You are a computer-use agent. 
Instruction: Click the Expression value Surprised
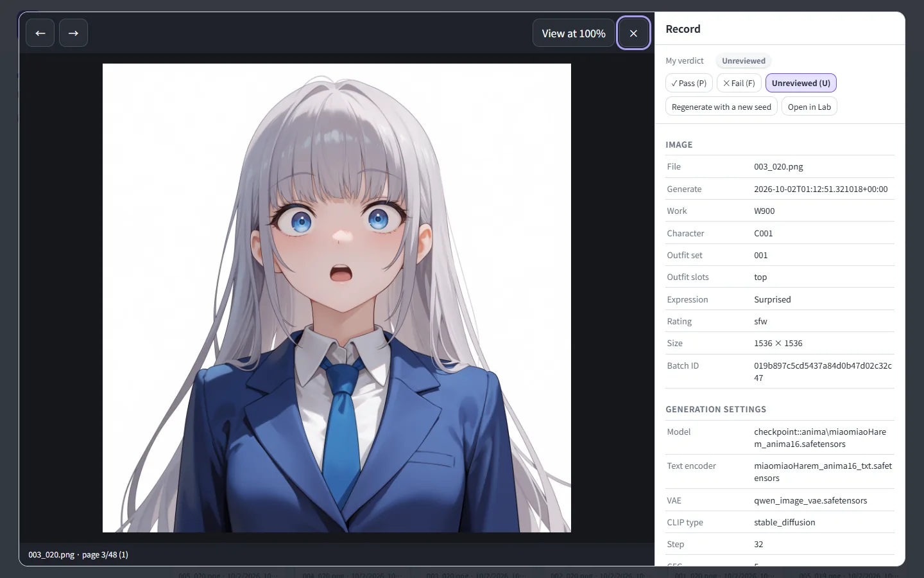click(772, 299)
